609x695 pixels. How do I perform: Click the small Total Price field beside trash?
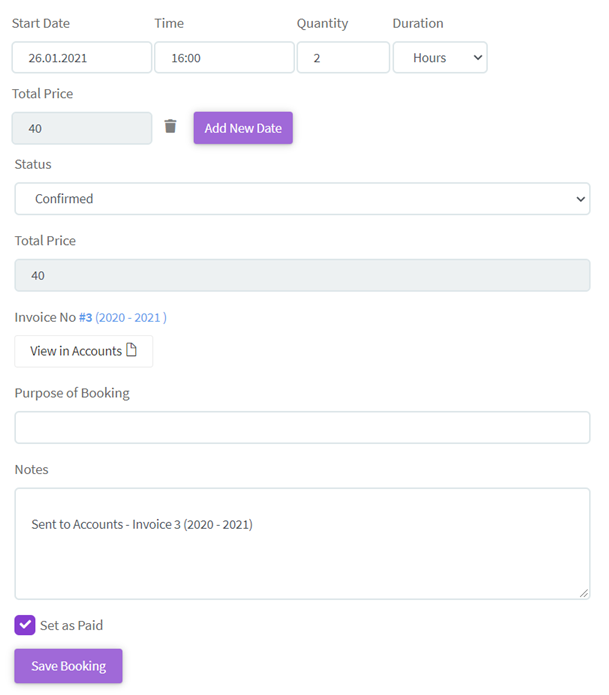pyautogui.click(x=82, y=128)
